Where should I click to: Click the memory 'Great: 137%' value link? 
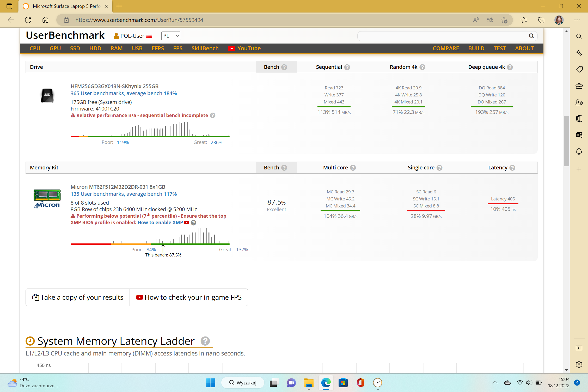pos(242,250)
